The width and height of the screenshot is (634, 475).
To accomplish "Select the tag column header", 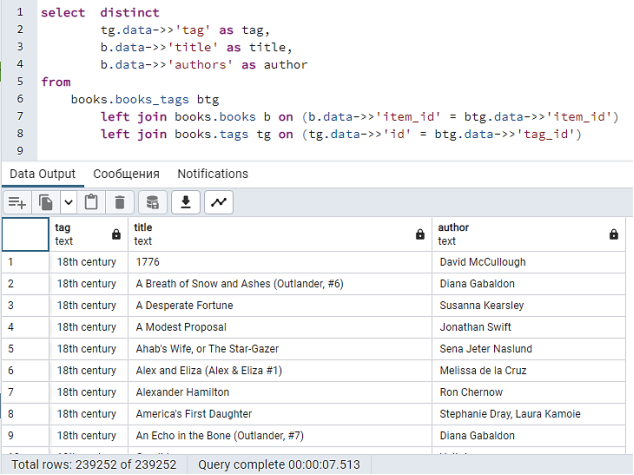I will (89, 234).
